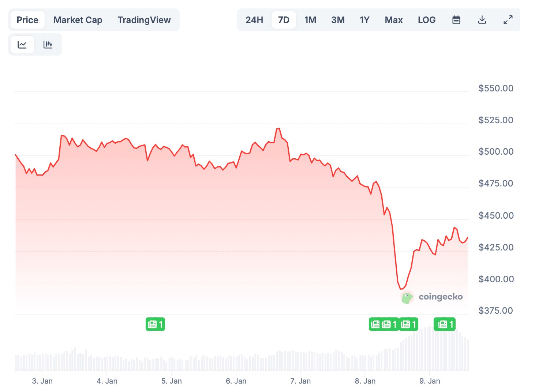Open the news marker near 5. Jan
The width and height of the screenshot is (535, 392).
tap(155, 324)
